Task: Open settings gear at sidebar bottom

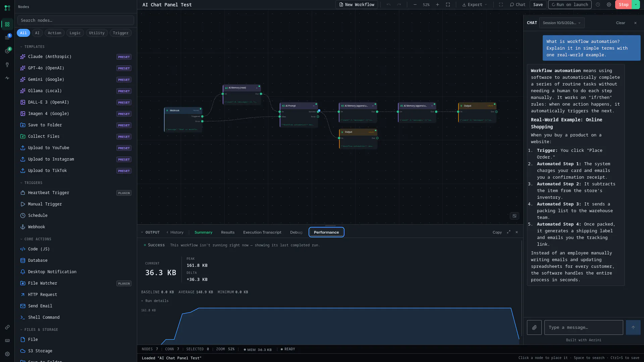Action: [x=7, y=354]
